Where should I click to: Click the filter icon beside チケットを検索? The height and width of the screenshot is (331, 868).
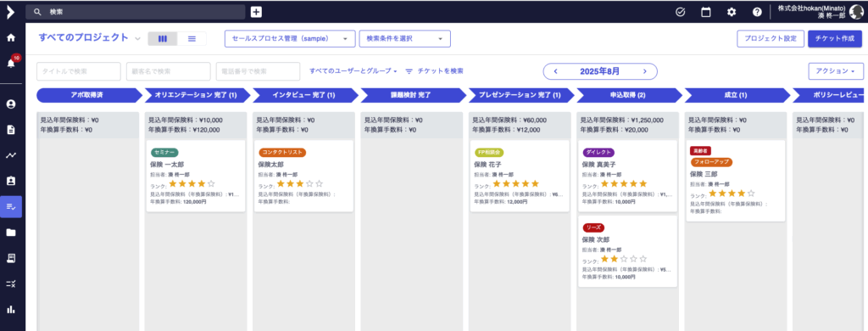click(x=409, y=71)
